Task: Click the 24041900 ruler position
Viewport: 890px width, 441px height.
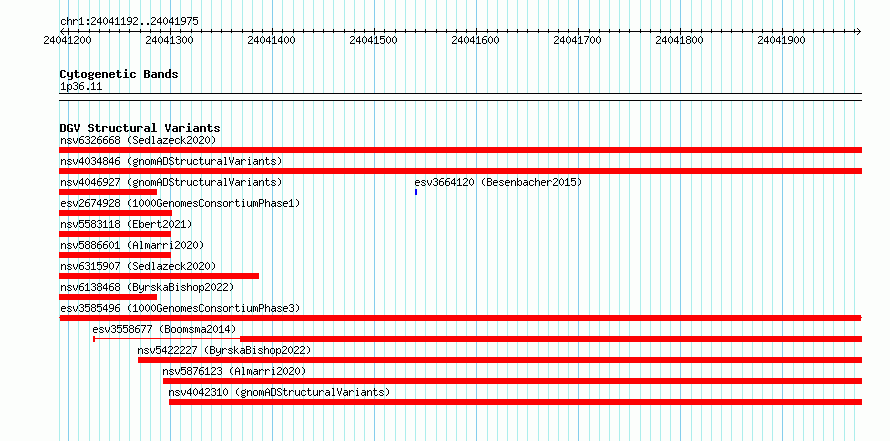Action: coord(782,41)
